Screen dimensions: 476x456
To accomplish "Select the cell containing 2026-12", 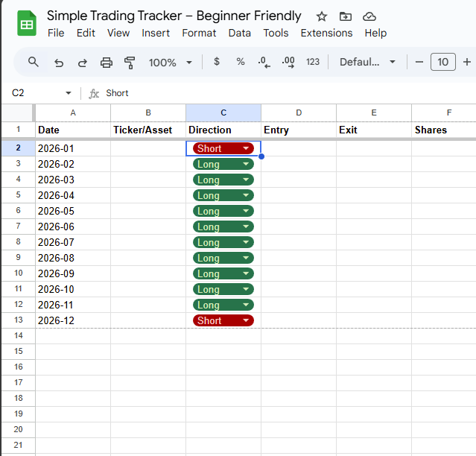I will point(73,320).
